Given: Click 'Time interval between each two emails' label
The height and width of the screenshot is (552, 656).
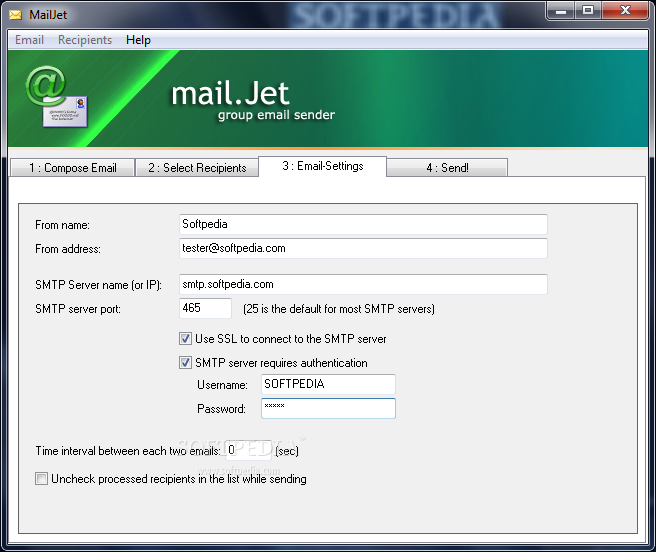Looking at the screenshot, I should [128, 451].
